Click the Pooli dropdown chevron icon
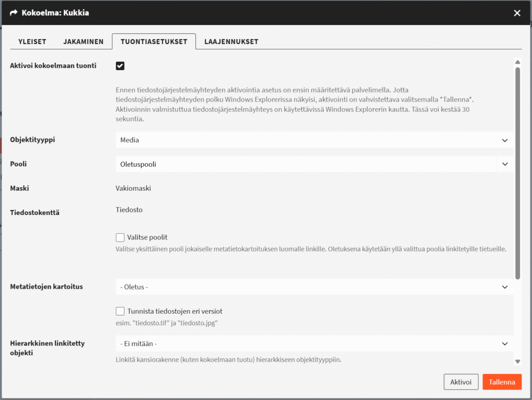Image resolution: width=532 pixels, height=400 pixels. pos(505,164)
